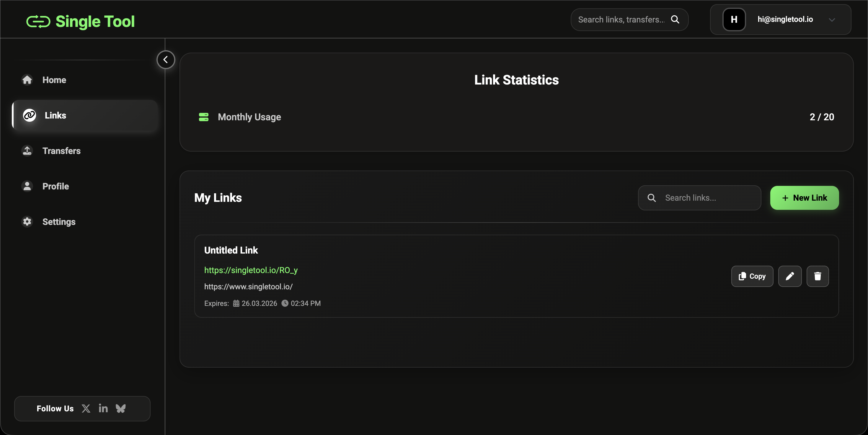868x435 pixels.
Task: Open the Profile section from the sidebar
Action: (x=56, y=186)
